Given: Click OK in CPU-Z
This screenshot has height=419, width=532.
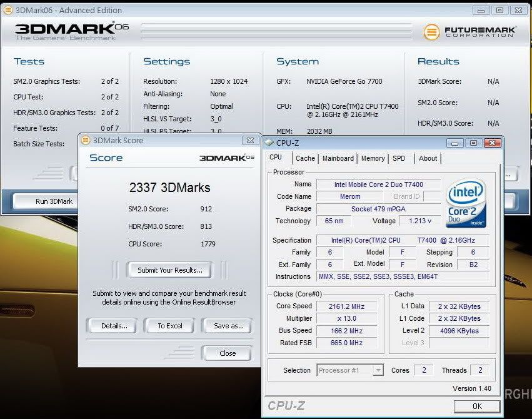Looking at the screenshot, I should (x=477, y=406).
